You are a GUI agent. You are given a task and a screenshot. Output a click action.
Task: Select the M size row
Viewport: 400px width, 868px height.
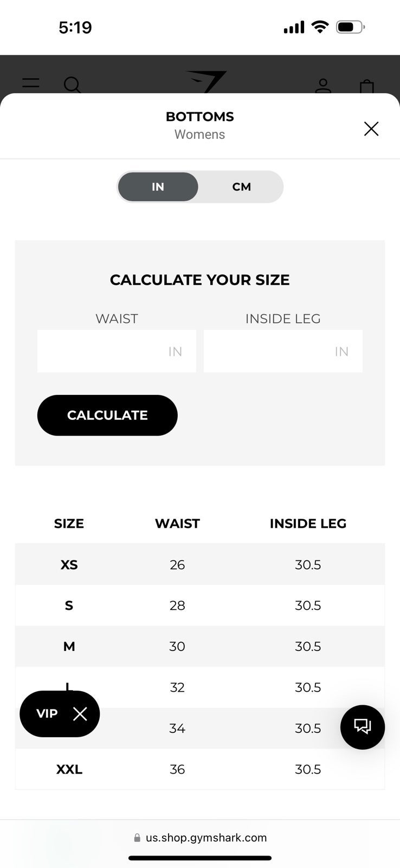coord(200,646)
